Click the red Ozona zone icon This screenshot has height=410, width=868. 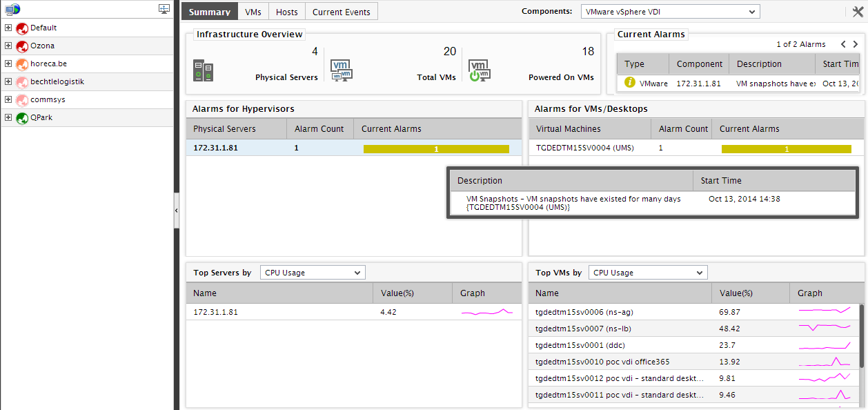pyautogui.click(x=21, y=46)
